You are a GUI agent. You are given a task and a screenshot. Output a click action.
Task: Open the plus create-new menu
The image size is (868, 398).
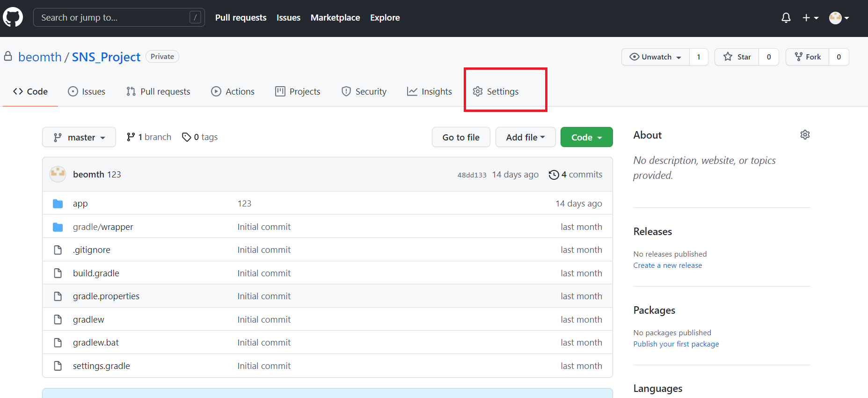(810, 18)
